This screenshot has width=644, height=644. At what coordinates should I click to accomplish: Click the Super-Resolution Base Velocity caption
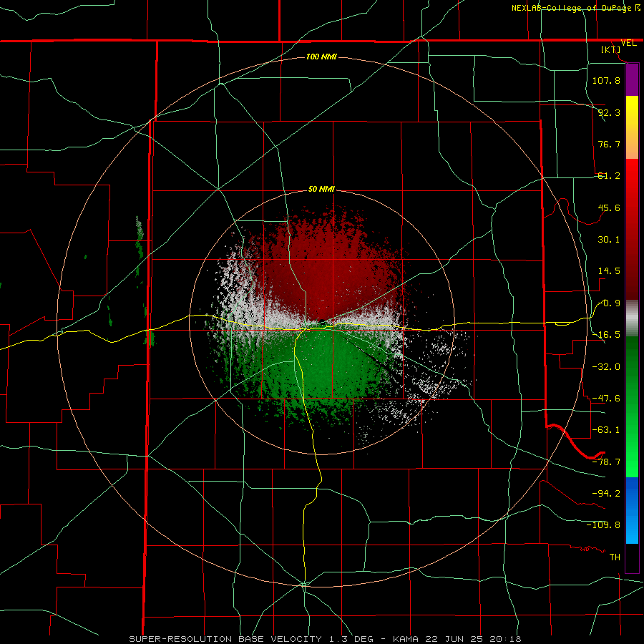[325, 639]
